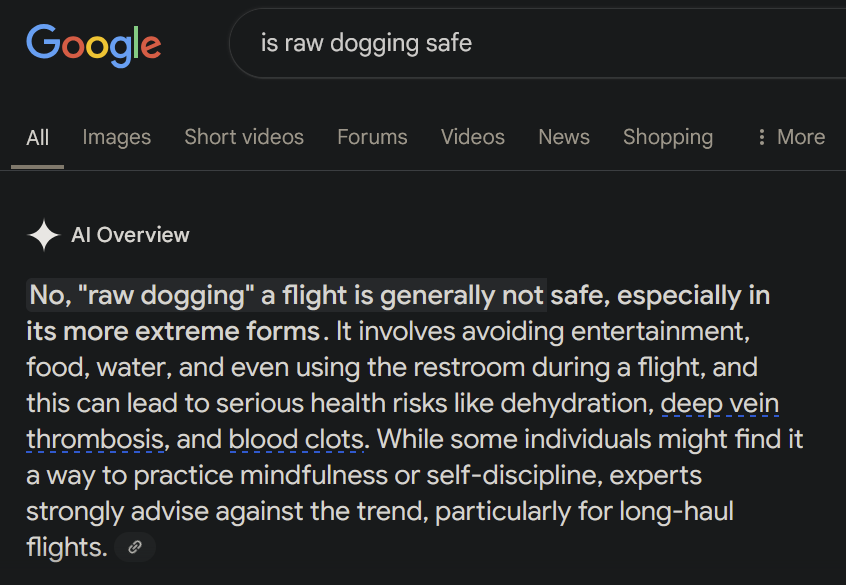This screenshot has height=585, width=846.
Task: Open the More search filters menu
Action: [x=792, y=137]
